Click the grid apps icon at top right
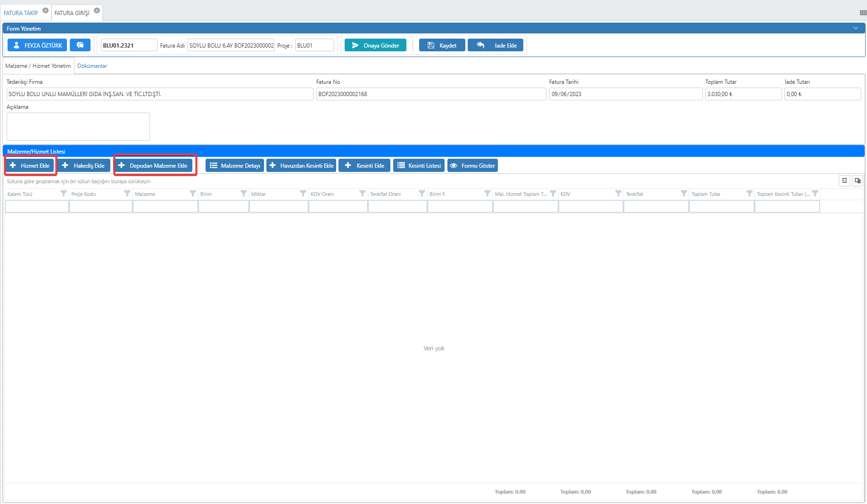867x504 pixels. click(863, 13)
